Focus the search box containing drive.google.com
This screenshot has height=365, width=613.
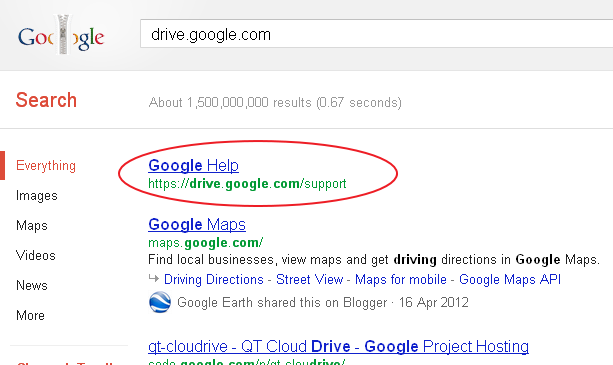click(x=376, y=34)
